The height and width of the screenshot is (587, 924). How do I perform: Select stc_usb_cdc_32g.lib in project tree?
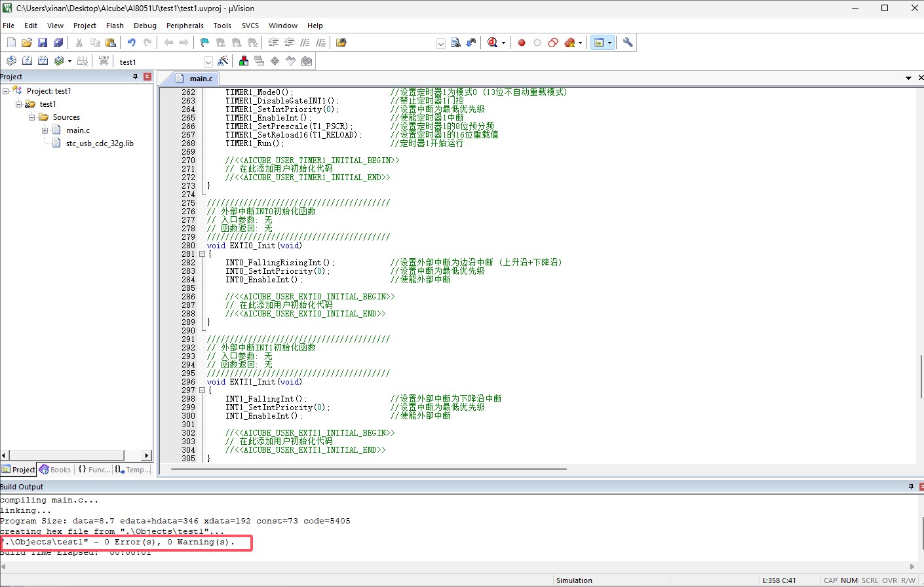click(100, 143)
